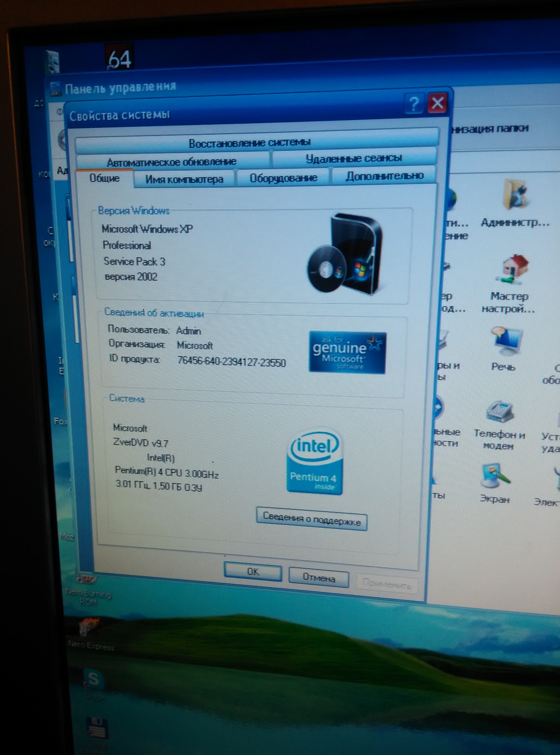560x755 pixels.
Task: Confirm the dialog with OK
Action: [253, 571]
